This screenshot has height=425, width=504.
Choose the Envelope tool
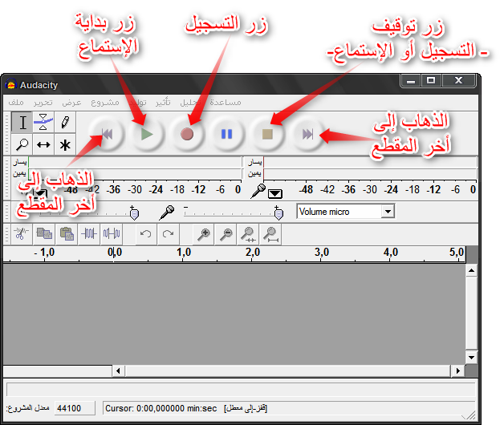pos(43,123)
